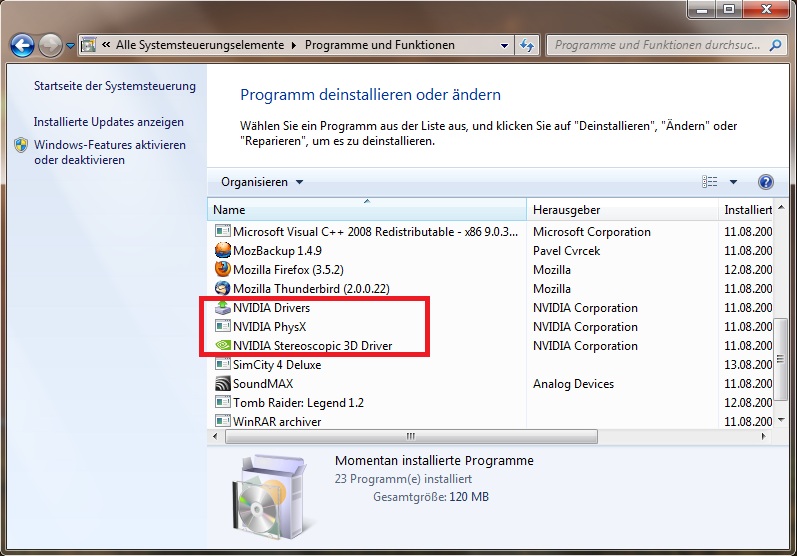Close the Programme und Funktionen window
The width and height of the screenshot is (797, 556).
coord(767,10)
